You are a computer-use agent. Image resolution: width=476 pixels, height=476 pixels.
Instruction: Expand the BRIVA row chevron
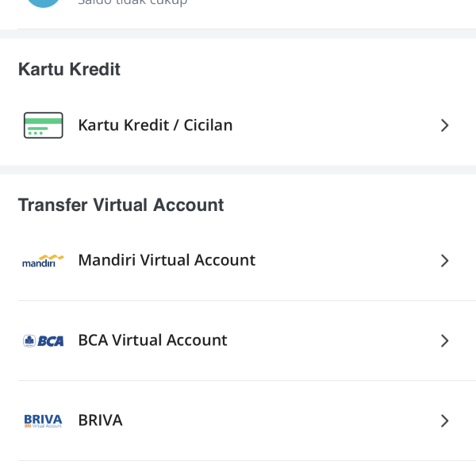[444, 420]
